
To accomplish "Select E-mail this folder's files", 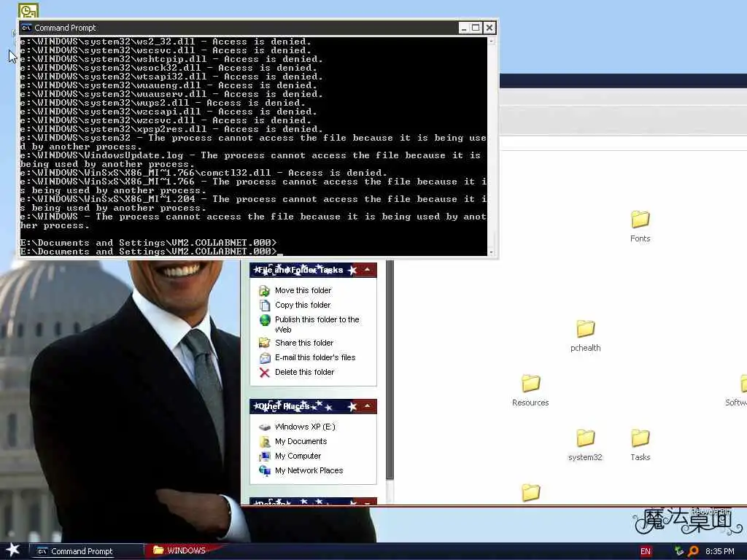I will (x=315, y=357).
